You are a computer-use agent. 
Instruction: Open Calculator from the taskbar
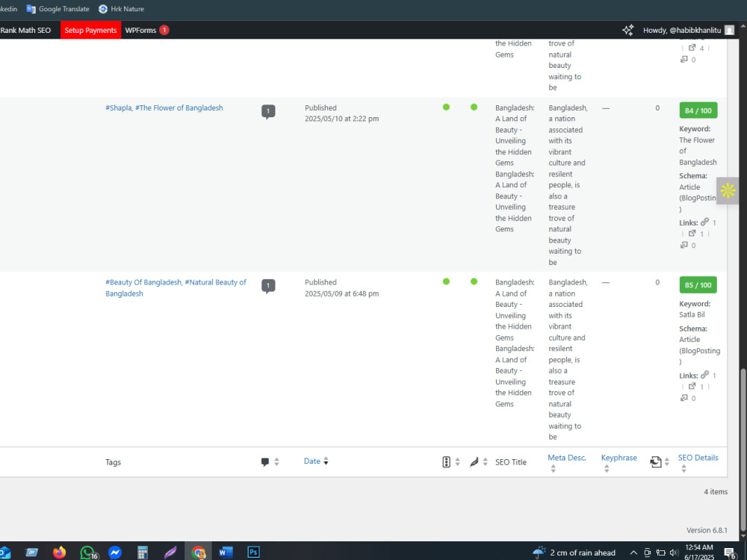point(143,553)
